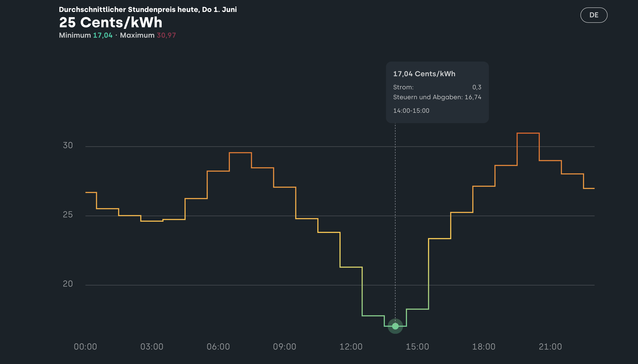Click the 00:00 time axis label
The width and height of the screenshot is (638, 364).
(x=85, y=346)
